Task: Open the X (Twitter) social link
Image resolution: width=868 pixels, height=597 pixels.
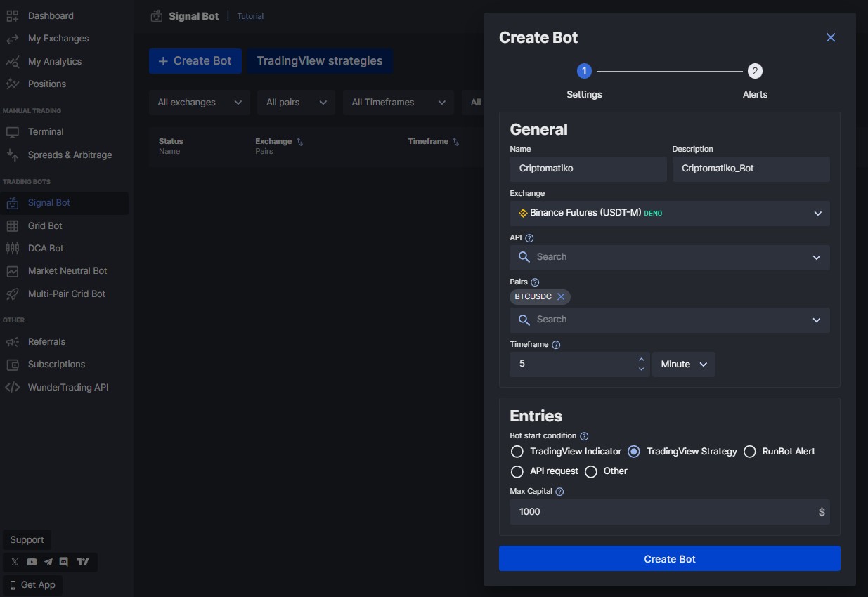Action: pos(15,562)
